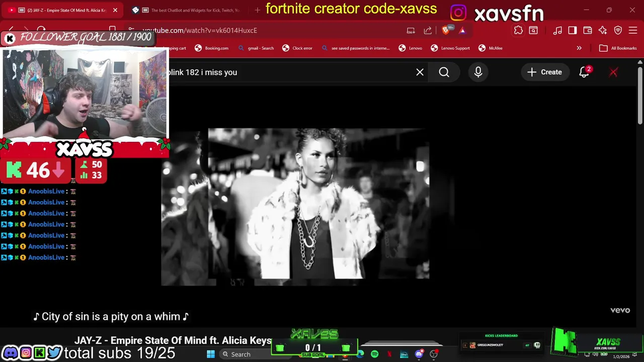Switch to the JAY-Z Empire State tab
The image size is (644, 362).
click(x=63, y=10)
